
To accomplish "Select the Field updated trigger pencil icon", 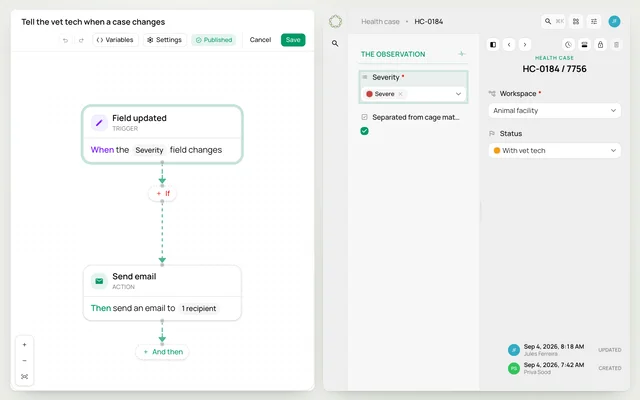I will click(x=99, y=122).
